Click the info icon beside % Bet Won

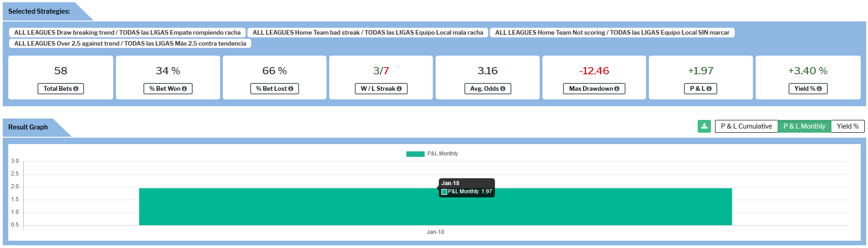tap(184, 89)
